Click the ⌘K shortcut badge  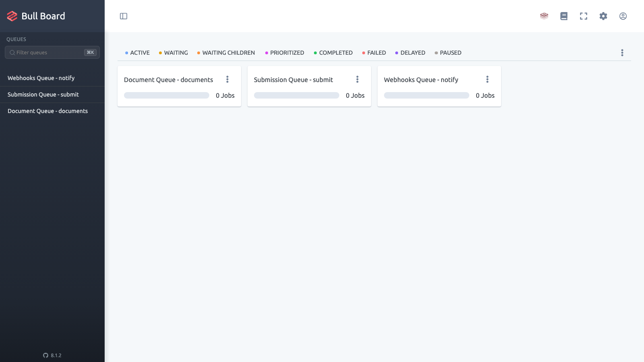[90, 52]
